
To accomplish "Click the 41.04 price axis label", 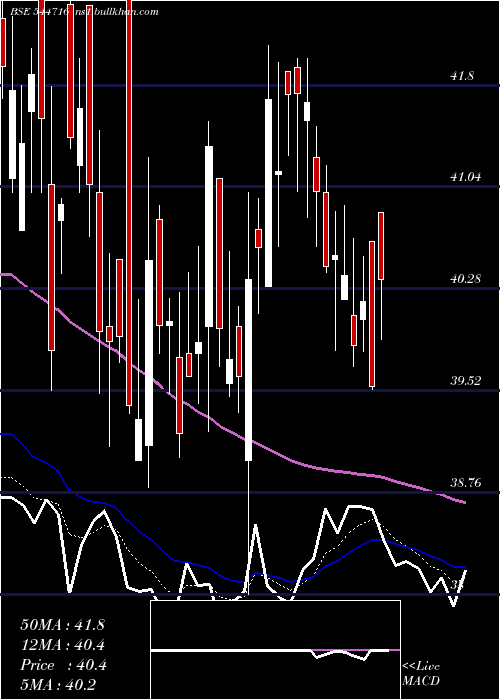I will point(466,177).
